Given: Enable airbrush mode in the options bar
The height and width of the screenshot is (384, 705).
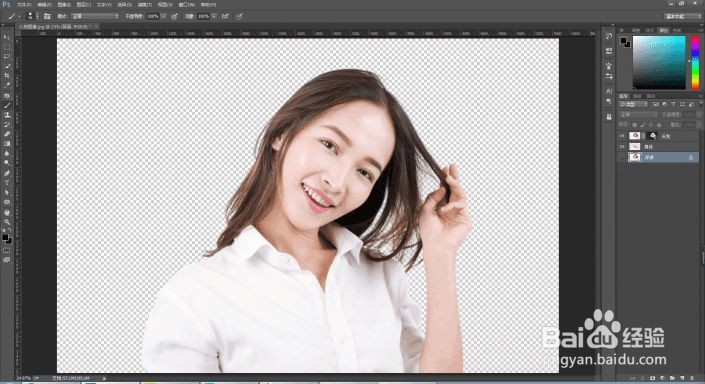Looking at the screenshot, I should click(225, 16).
